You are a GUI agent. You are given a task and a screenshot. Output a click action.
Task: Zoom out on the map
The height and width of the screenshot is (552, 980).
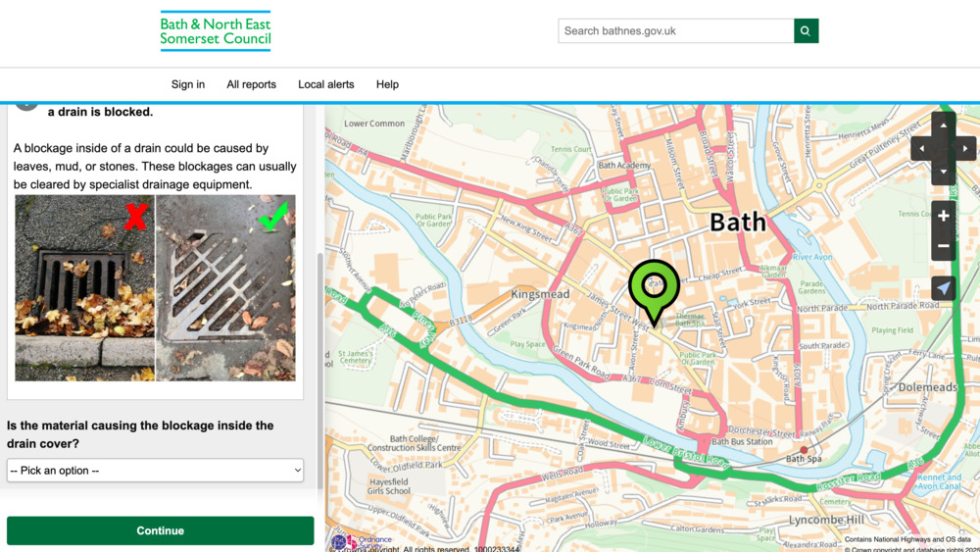click(943, 246)
